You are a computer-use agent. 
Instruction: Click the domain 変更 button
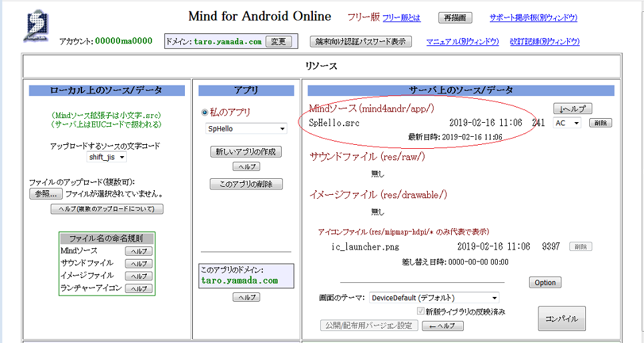click(x=278, y=41)
